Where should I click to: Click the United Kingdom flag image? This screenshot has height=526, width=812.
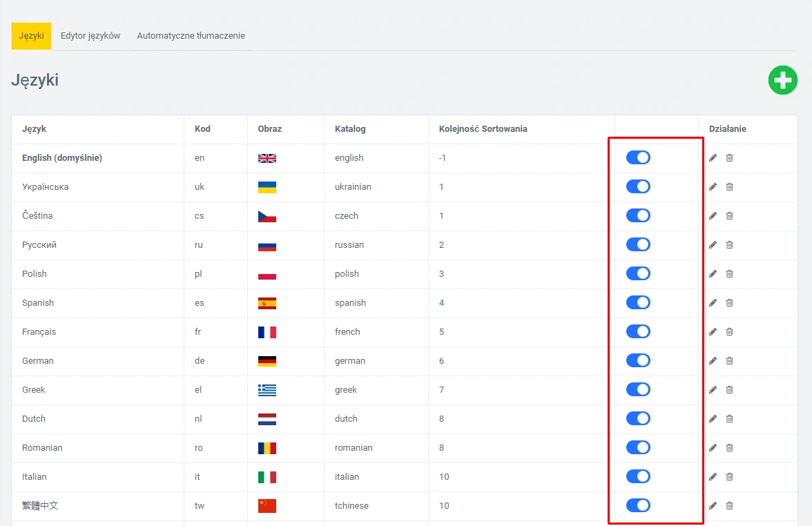click(x=267, y=158)
